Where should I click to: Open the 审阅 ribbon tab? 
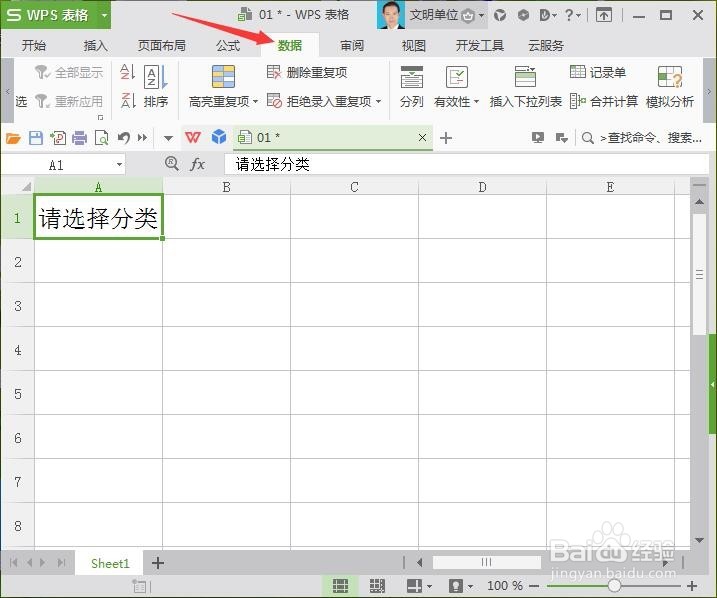[x=352, y=45]
